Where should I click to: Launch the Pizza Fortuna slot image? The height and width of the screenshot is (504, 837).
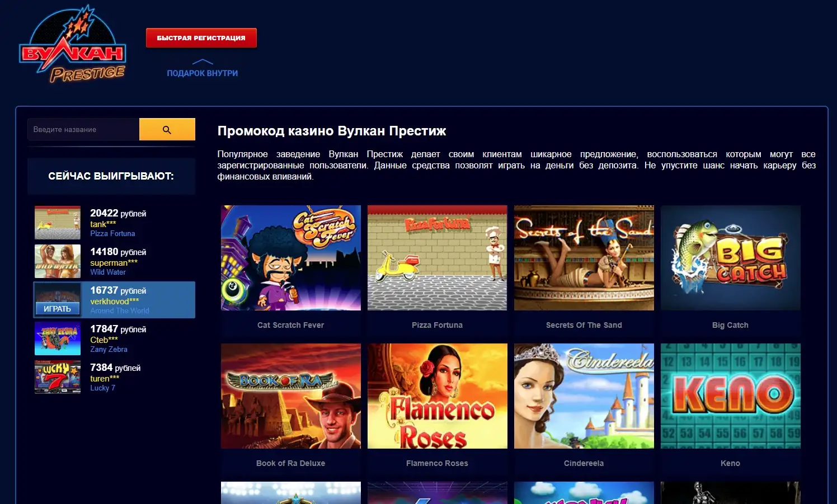(437, 258)
